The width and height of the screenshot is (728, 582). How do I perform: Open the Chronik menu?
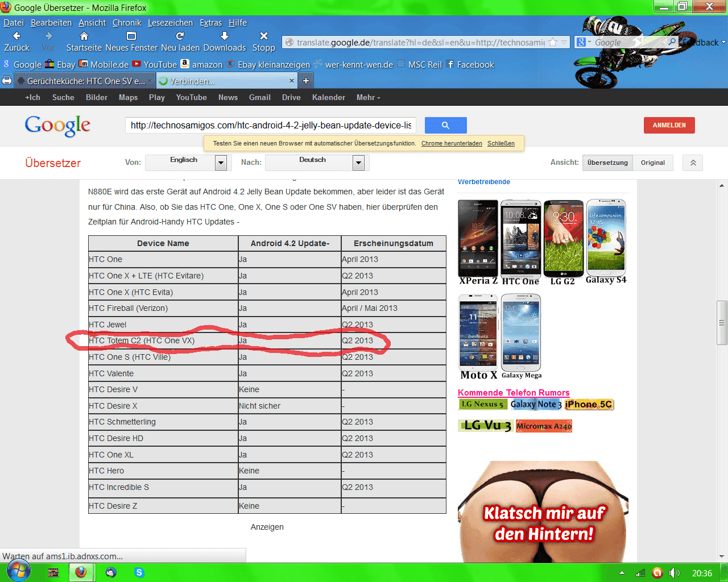(x=127, y=23)
